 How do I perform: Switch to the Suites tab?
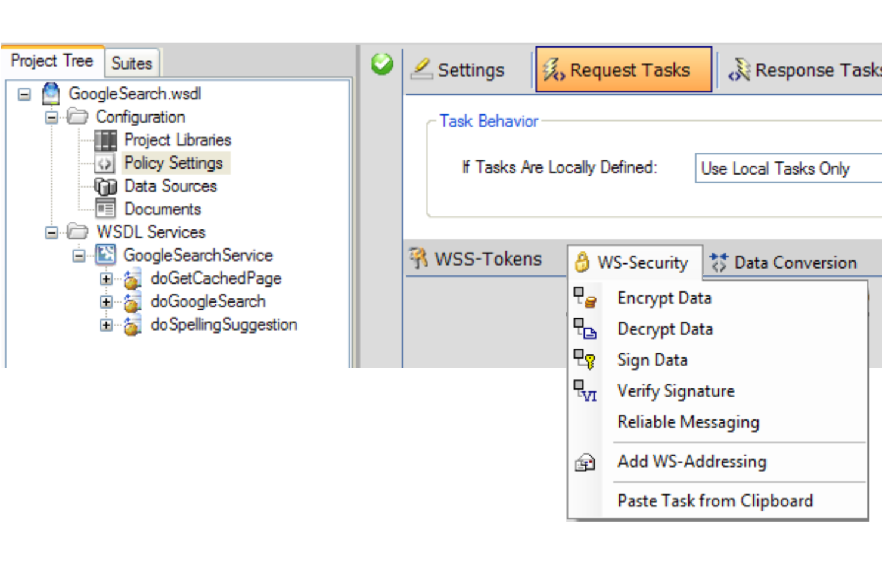pos(132,63)
